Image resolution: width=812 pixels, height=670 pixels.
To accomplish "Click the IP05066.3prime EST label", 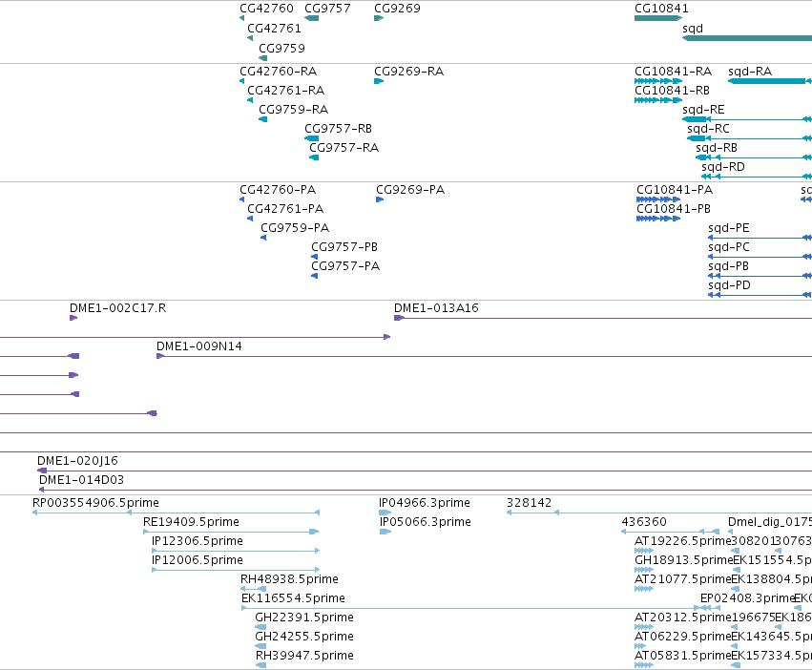I will click(426, 522).
